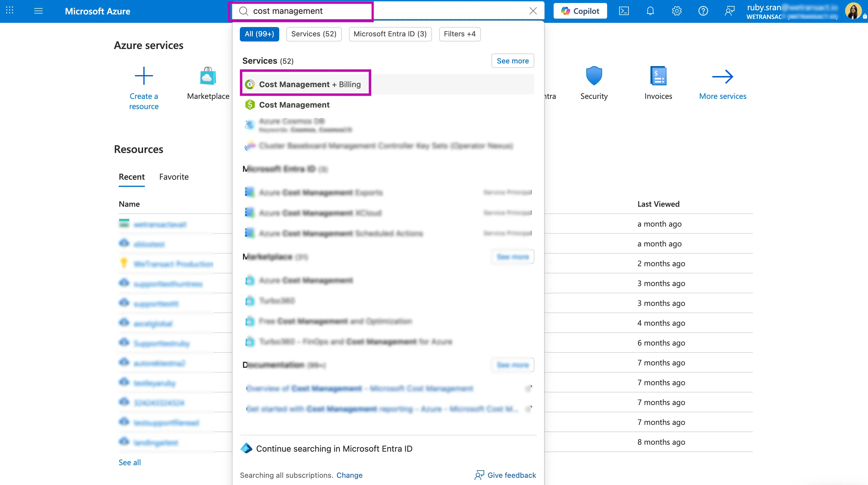Open Copilot from the top bar
This screenshot has width=868, height=485.
580,11
